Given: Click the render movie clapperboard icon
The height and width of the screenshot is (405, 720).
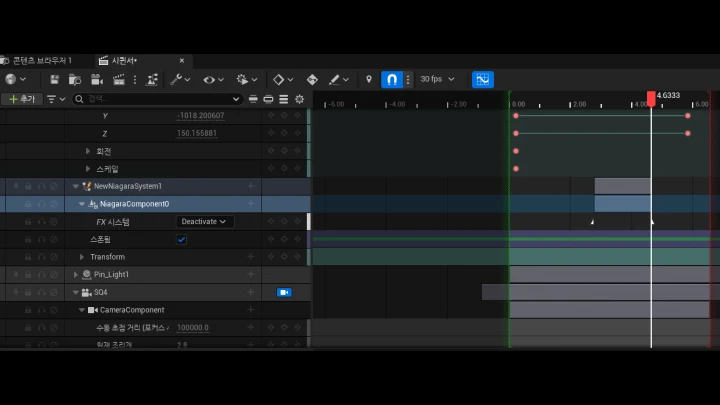Looking at the screenshot, I should click(x=119, y=79).
